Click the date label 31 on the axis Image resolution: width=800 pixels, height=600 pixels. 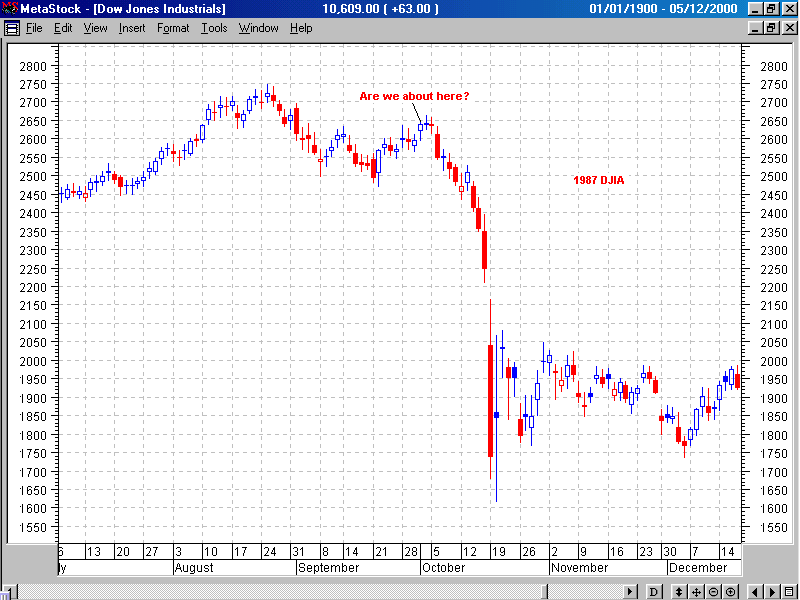tap(298, 552)
